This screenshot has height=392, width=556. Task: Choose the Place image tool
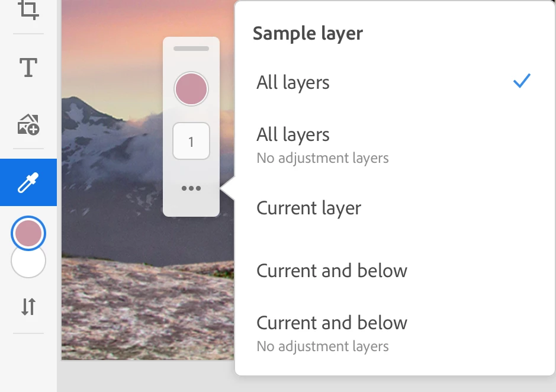pos(28,124)
